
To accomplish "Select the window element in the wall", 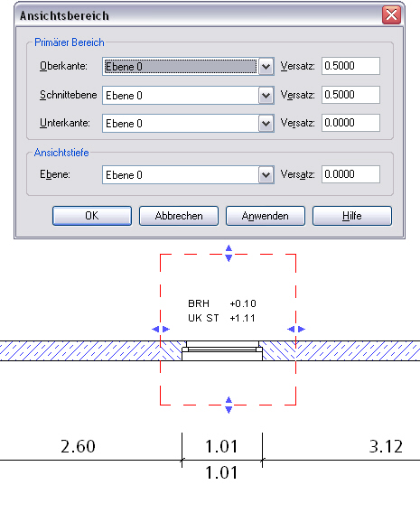I will [222, 350].
